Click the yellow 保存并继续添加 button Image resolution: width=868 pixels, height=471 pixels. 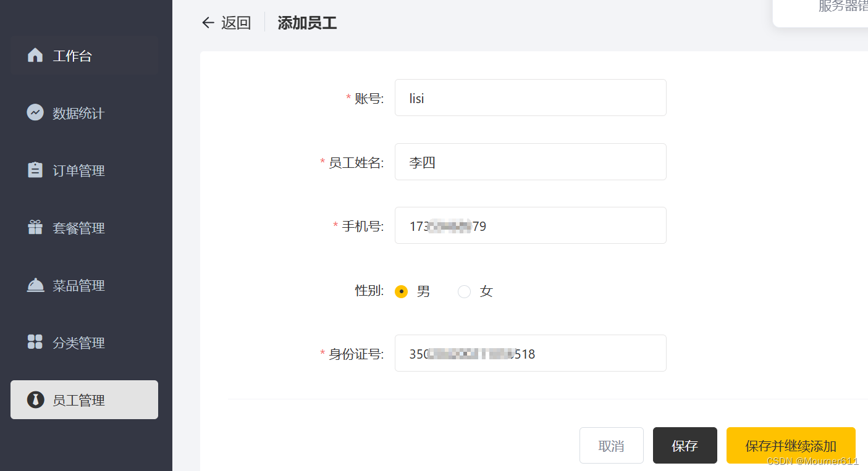tap(791, 446)
